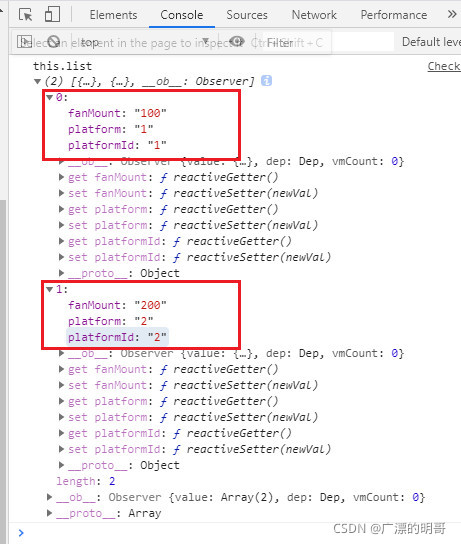The width and height of the screenshot is (461, 544).
Task: Click the Check link on the right
Action: click(444, 66)
